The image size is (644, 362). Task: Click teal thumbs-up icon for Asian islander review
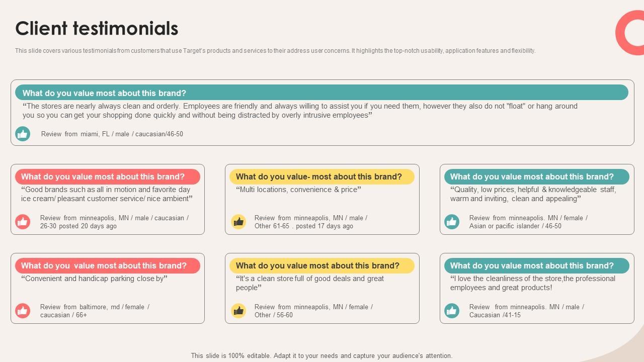click(x=452, y=222)
